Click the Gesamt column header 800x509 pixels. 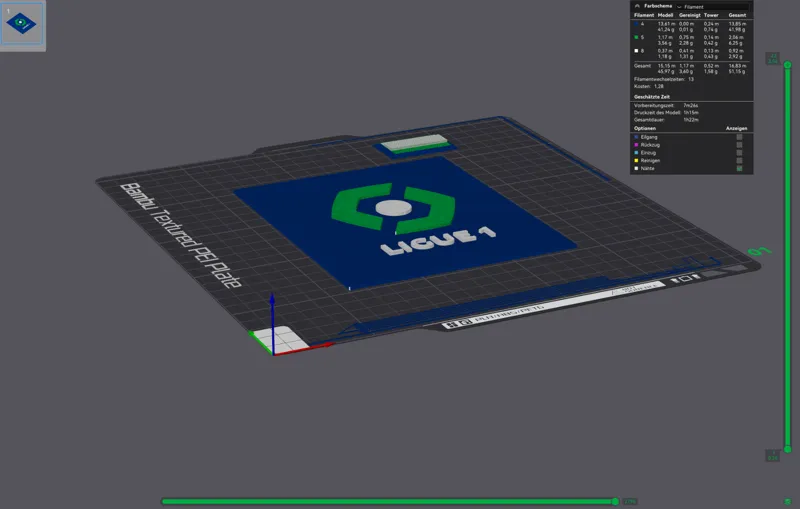tap(737, 15)
